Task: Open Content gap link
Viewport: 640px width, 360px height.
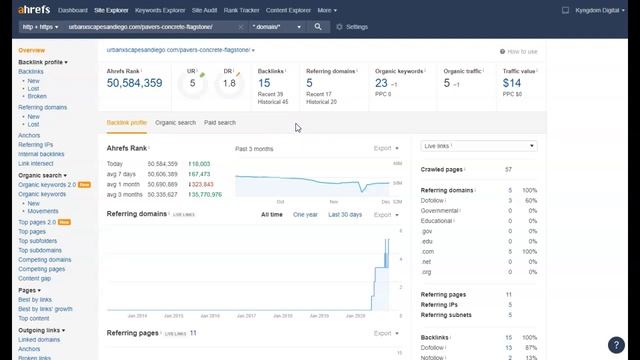Action: click(x=34, y=279)
